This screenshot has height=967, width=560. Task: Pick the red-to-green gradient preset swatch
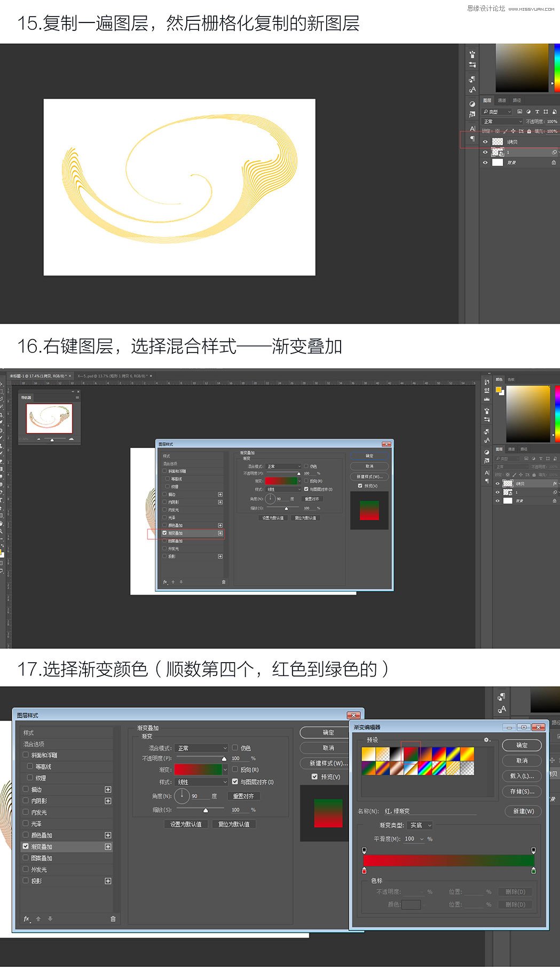click(411, 753)
